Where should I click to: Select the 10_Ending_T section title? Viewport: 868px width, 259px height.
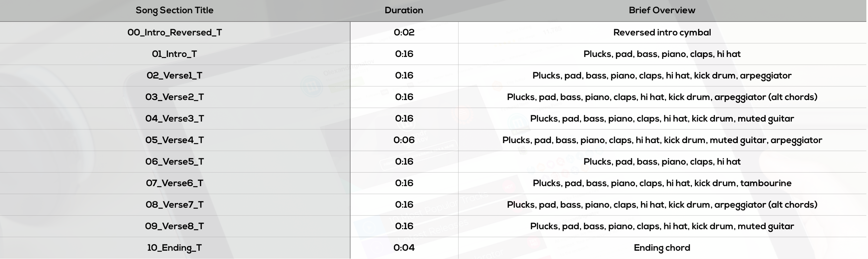(x=175, y=248)
